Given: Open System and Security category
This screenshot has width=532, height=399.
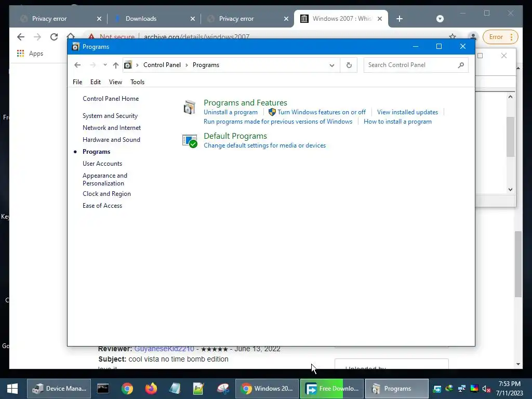Looking at the screenshot, I should 110,116.
